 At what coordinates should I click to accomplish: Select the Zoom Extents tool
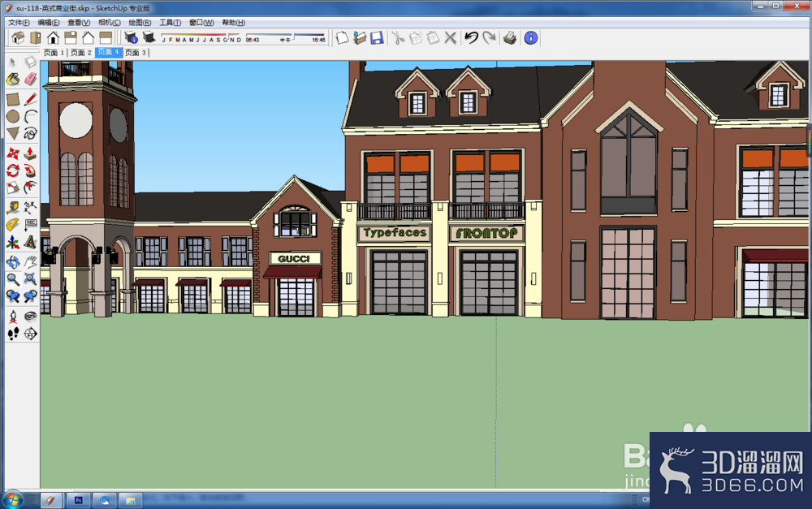(x=31, y=279)
